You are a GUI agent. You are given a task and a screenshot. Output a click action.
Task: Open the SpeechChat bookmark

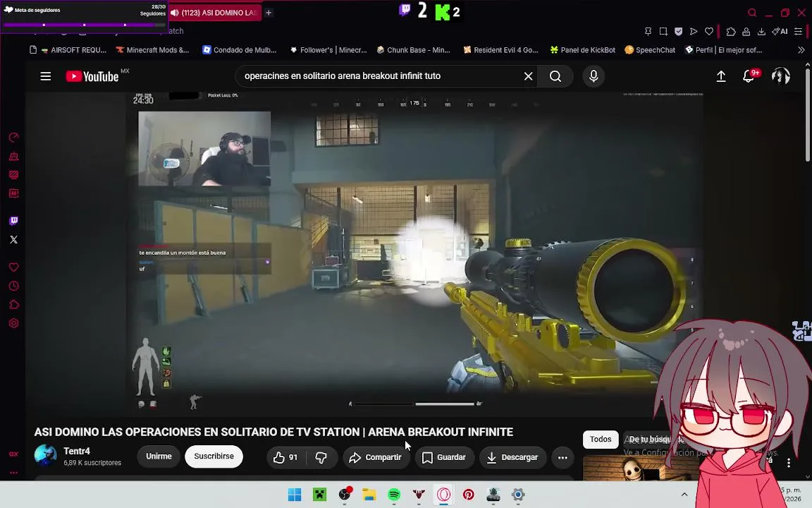(650, 50)
